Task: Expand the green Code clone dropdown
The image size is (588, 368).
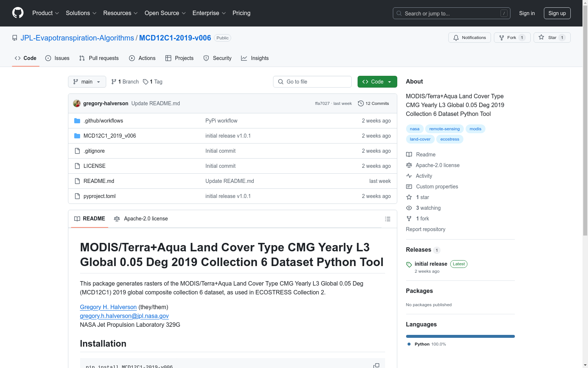Action: tap(377, 82)
